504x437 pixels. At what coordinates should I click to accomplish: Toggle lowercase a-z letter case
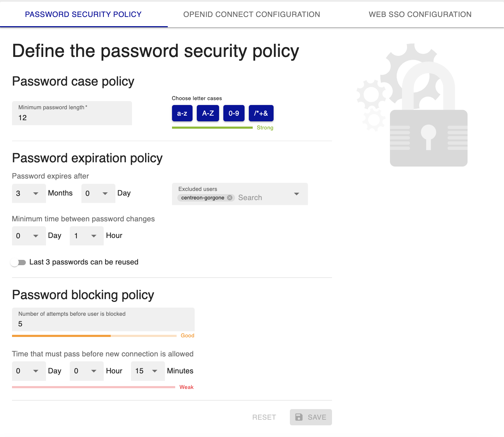point(182,113)
